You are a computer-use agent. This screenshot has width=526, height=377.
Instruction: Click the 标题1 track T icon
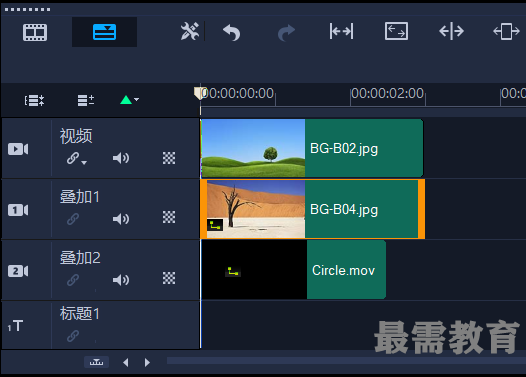(15, 326)
